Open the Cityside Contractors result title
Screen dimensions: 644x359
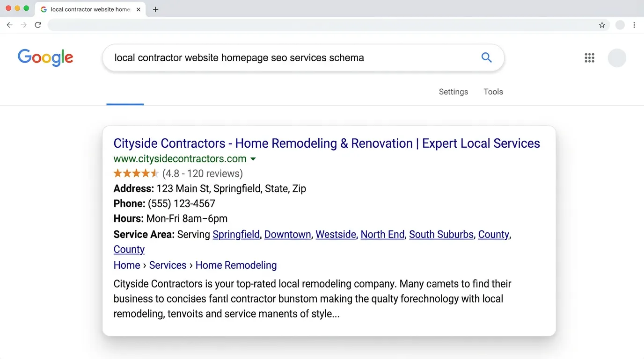(327, 143)
